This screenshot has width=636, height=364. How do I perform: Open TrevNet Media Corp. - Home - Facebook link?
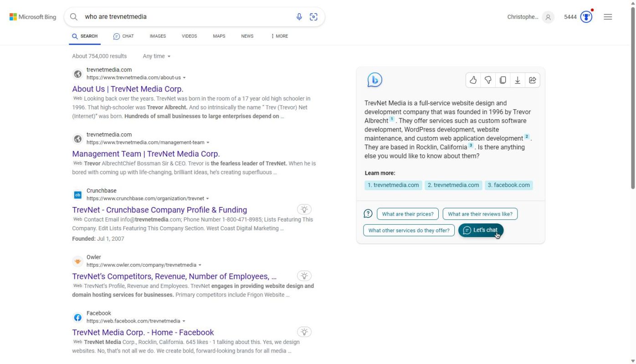click(x=143, y=332)
